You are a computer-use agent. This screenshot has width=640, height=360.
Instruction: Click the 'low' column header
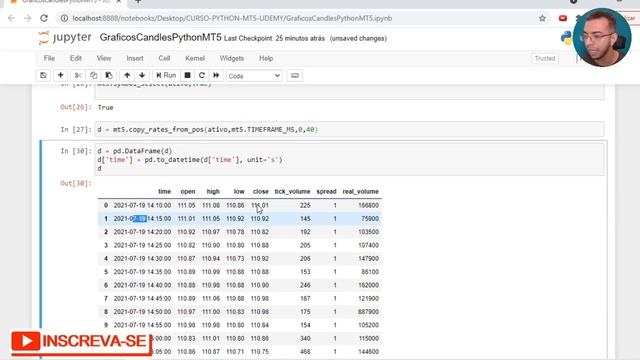click(239, 191)
